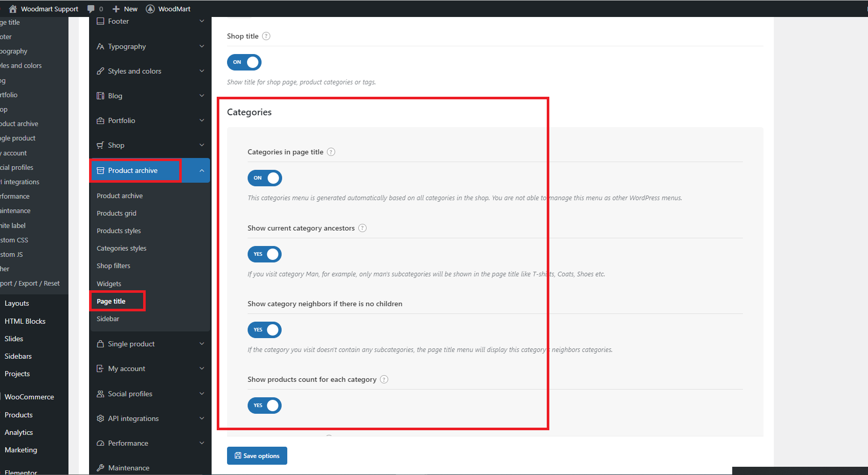Viewport: 868px width, 475px height.
Task: Open the Widgets sub-item
Action: pyautogui.click(x=109, y=284)
